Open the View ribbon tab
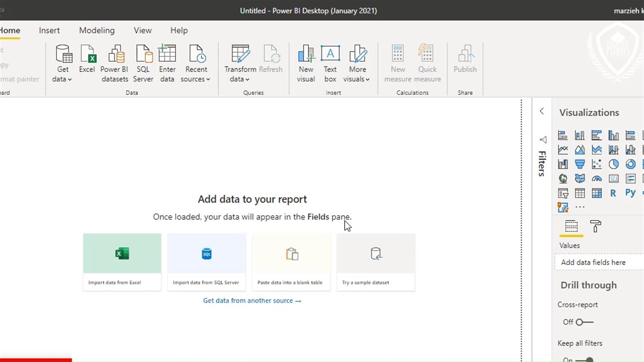The width and height of the screenshot is (644, 362). (142, 30)
